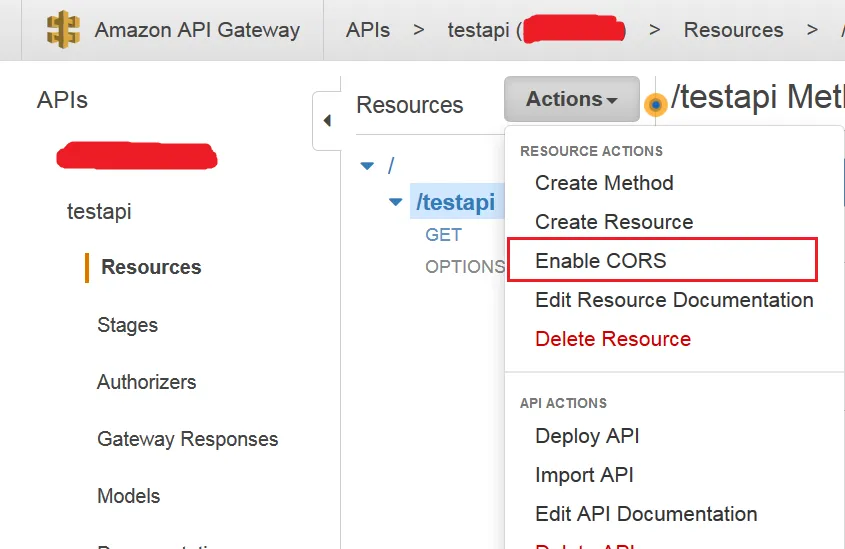This screenshot has width=845, height=549.
Task: Go to Authorizers in the sidebar
Action: tap(146, 382)
